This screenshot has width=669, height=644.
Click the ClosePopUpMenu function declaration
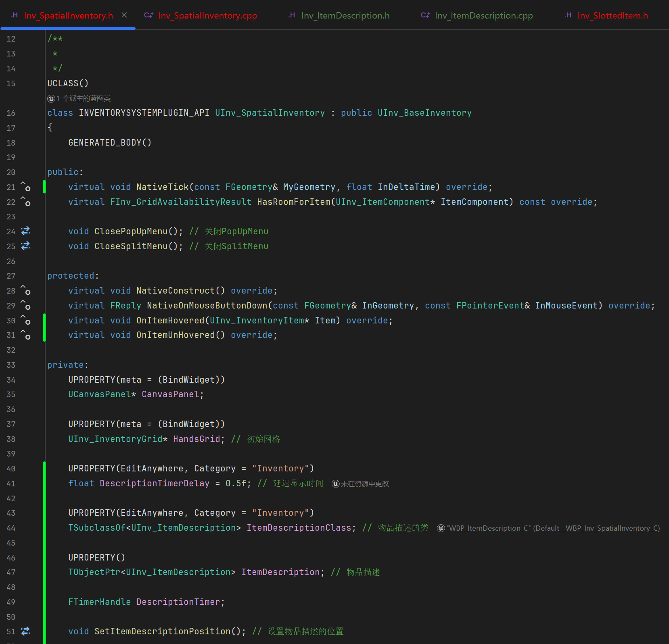131,231
